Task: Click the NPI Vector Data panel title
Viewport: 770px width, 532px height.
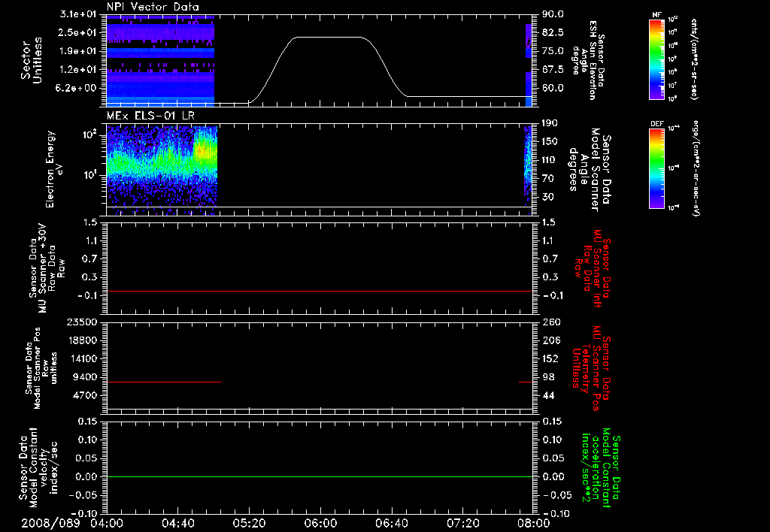Action: coord(153,7)
